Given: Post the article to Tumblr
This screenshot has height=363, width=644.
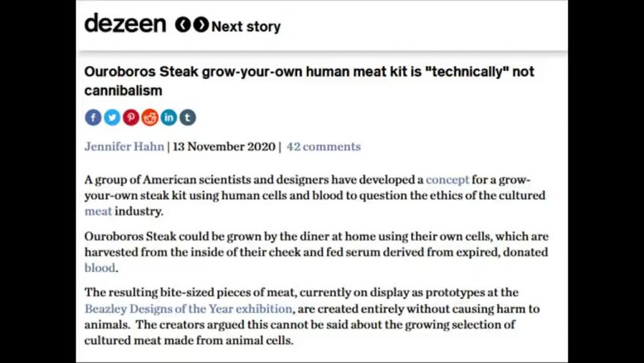Looking at the screenshot, I should tap(187, 118).
